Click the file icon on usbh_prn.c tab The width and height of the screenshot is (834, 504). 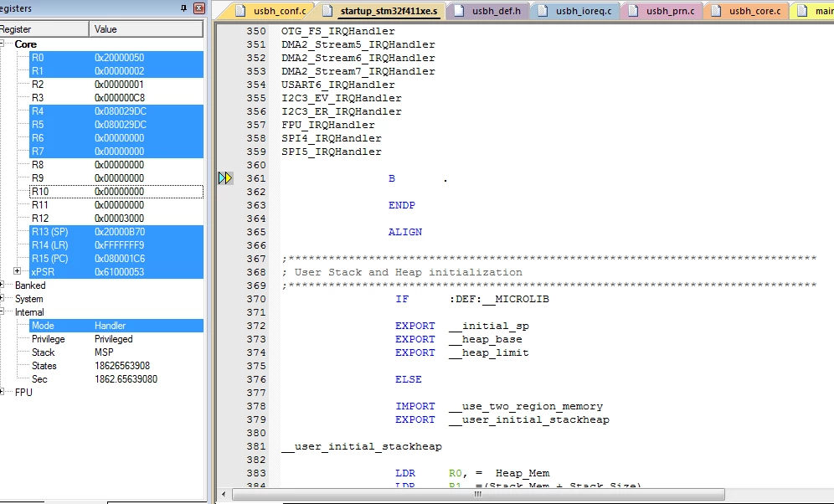(x=634, y=11)
